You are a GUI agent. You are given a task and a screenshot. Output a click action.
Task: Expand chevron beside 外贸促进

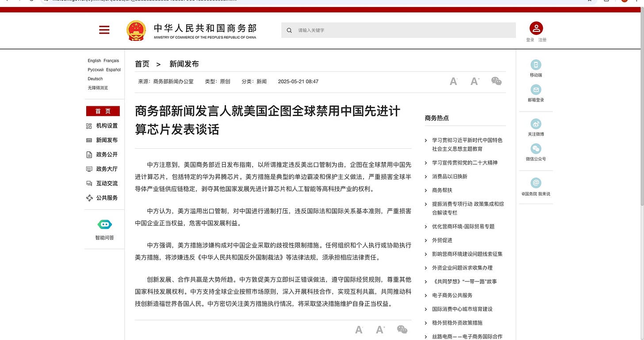tap(426, 240)
